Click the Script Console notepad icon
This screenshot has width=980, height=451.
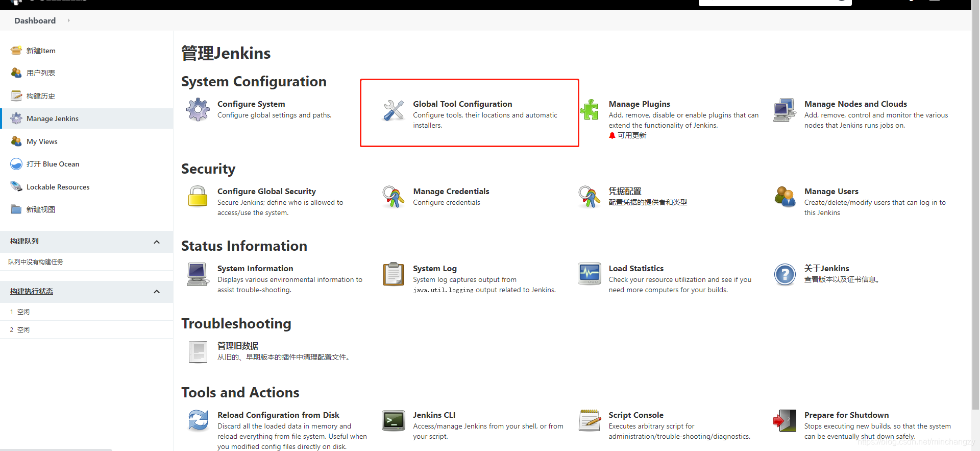[x=589, y=420]
